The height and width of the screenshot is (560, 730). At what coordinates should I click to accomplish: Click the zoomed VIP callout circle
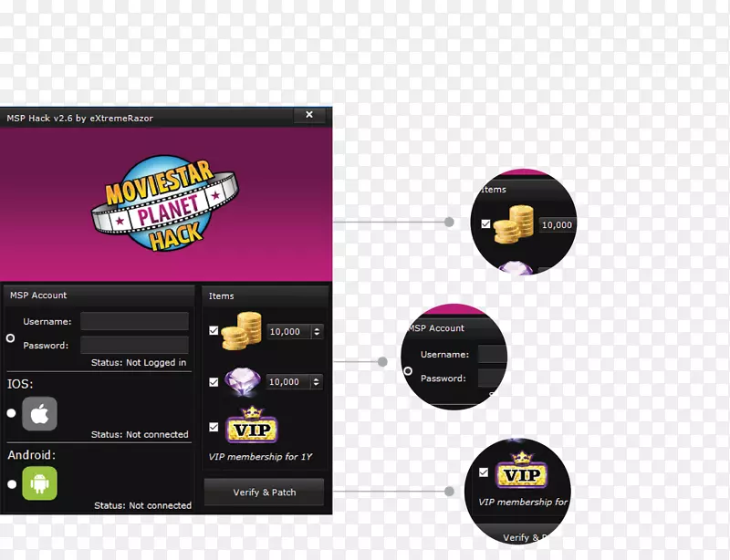pyautogui.click(x=517, y=491)
